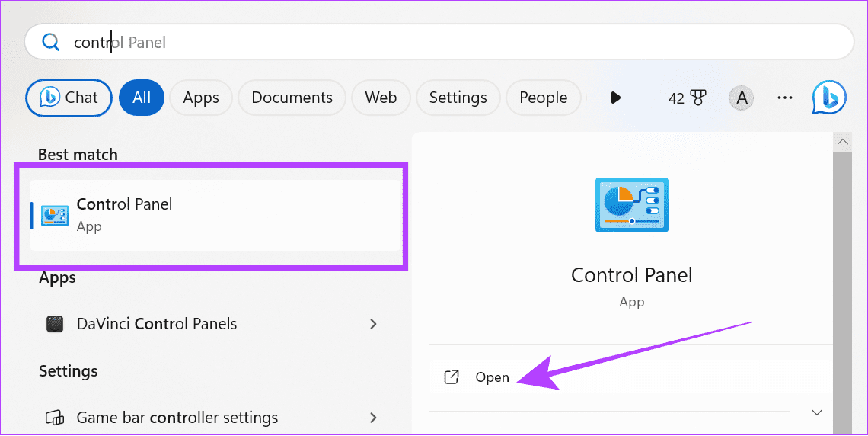The width and height of the screenshot is (868, 436).
Task: Click the Game bar controller settings icon
Action: pos(54,418)
